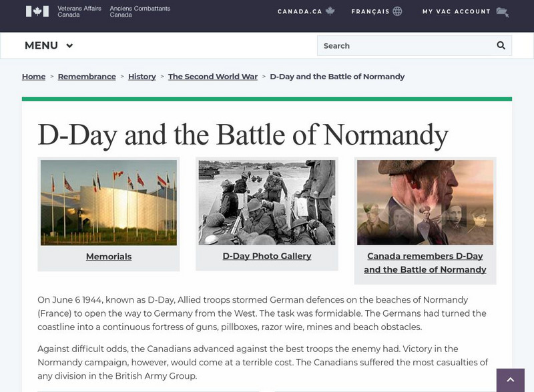Screen dimensions: 534x392
Task: Open The Second World War breadcrumb link
Action: (x=212, y=77)
